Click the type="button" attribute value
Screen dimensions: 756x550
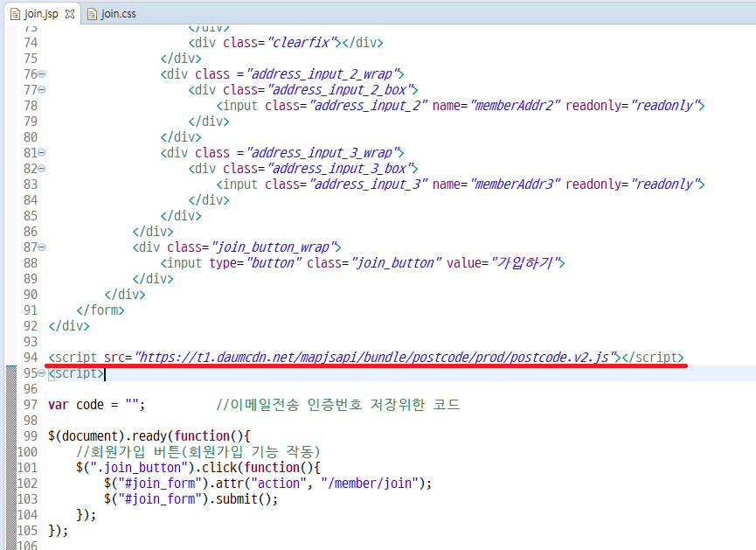[x=274, y=262]
